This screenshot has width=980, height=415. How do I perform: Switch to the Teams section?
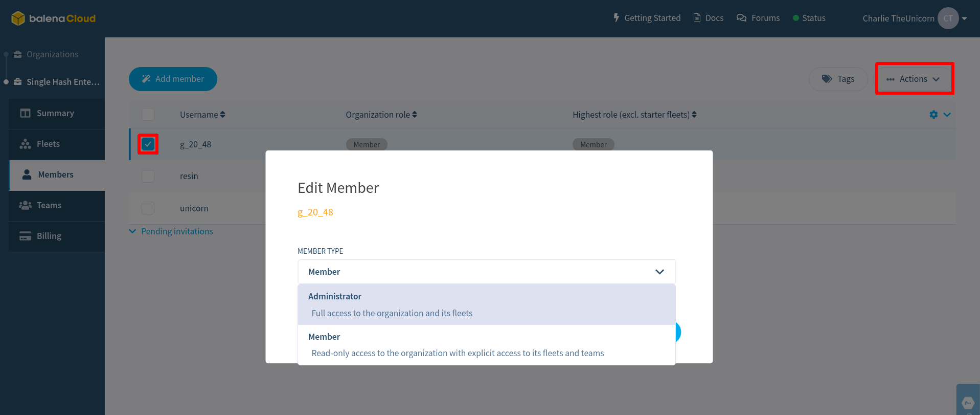click(x=25, y=205)
